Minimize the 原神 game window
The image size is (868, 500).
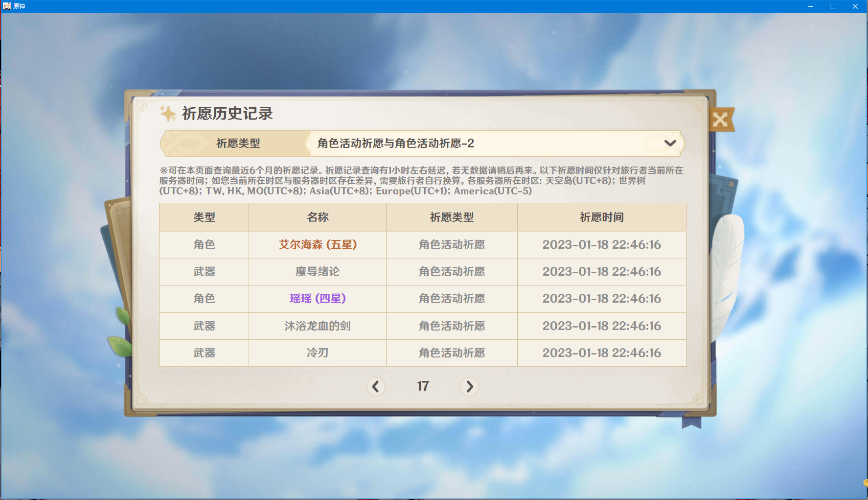(811, 6)
